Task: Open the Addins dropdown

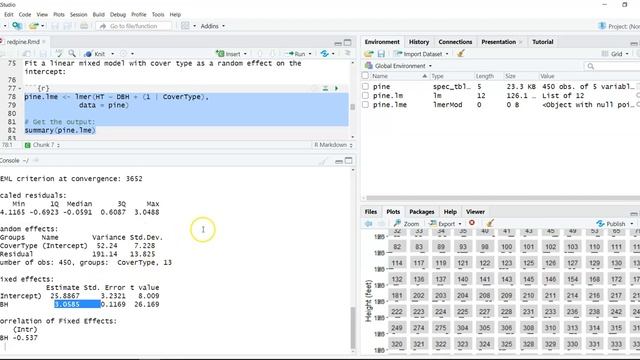Action: pos(213,26)
